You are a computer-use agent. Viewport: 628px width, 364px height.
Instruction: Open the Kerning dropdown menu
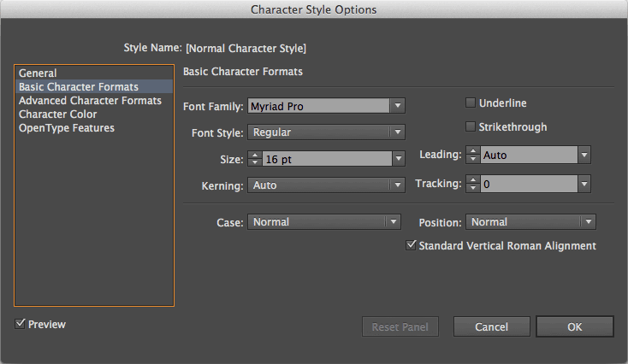(397, 185)
